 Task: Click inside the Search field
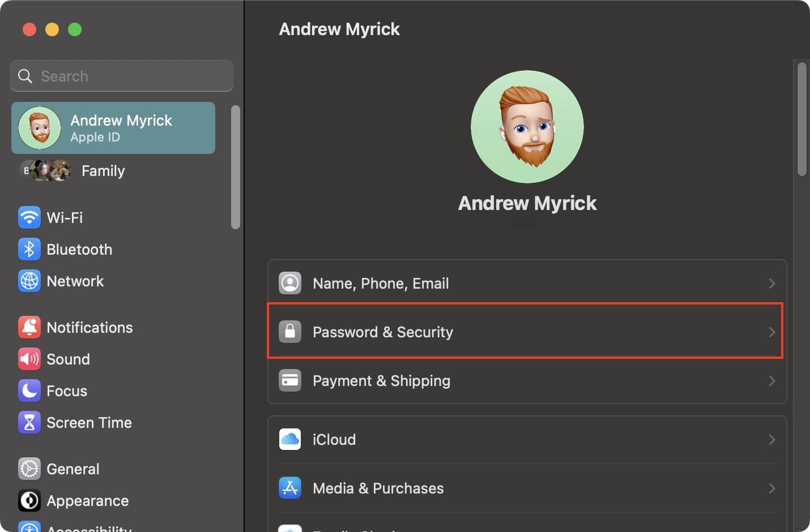[121, 75]
